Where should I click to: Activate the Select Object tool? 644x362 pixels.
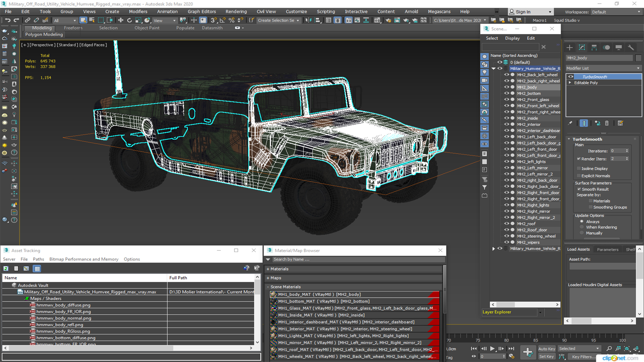point(83,20)
